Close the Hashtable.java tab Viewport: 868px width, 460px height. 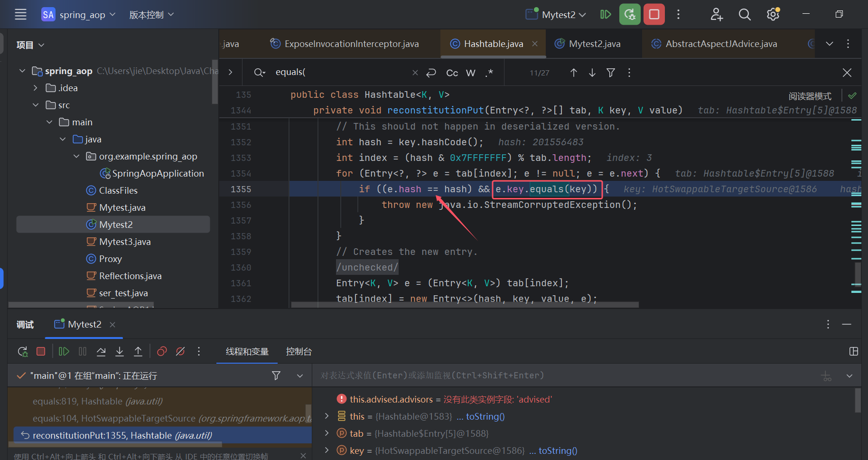(535, 44)
